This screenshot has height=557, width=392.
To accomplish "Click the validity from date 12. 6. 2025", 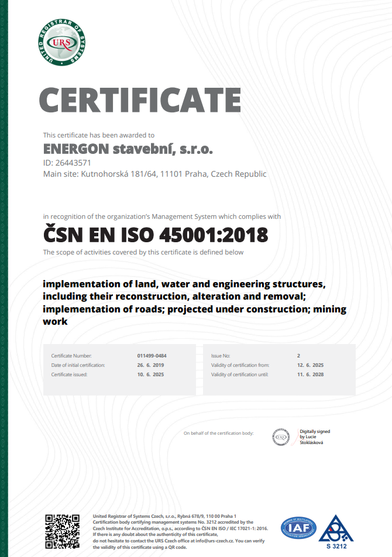I will [310, 365].
